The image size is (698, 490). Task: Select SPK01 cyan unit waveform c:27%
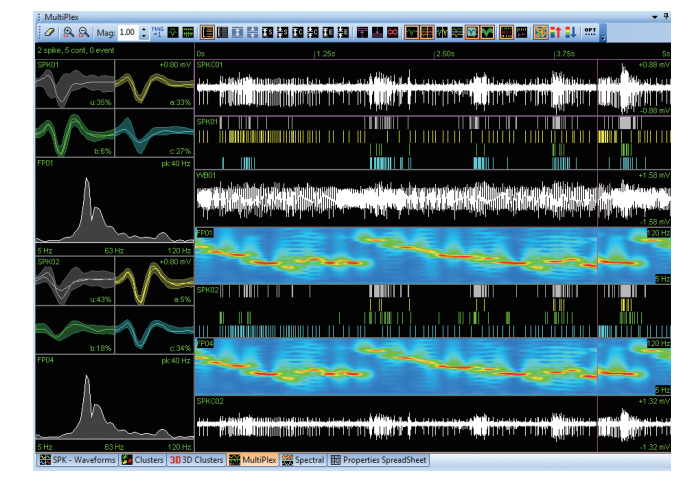tap(154, 133)
